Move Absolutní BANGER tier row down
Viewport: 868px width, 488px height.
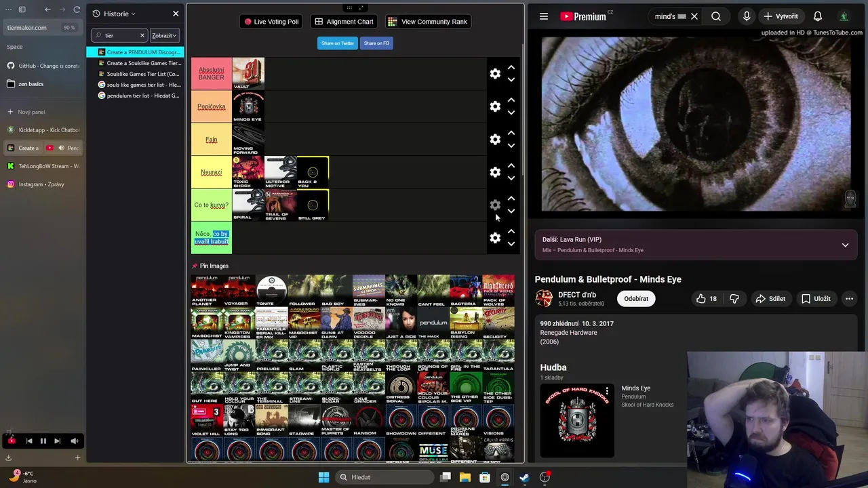click(x=511, y=80)
